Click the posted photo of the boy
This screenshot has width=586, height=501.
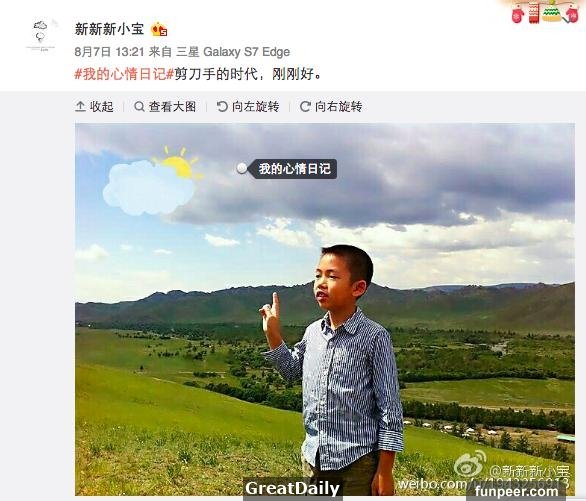tap(325, 309)
